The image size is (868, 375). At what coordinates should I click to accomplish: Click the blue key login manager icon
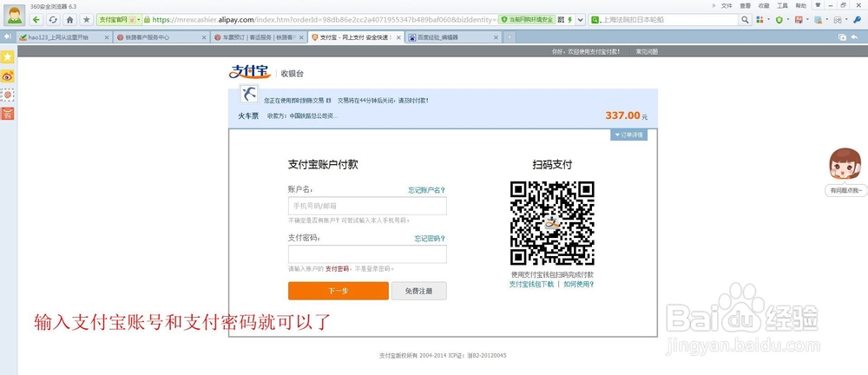coord(857,20)
